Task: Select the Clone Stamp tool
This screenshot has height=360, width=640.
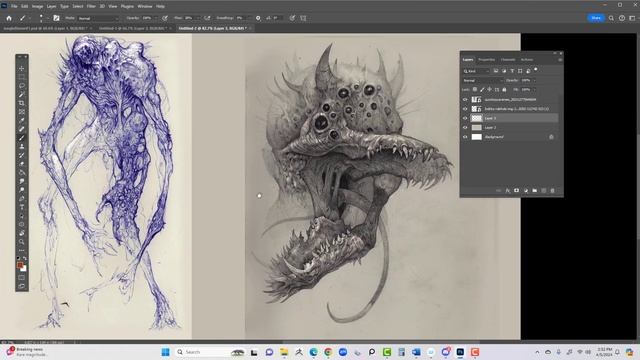Action: click(22, 147)
